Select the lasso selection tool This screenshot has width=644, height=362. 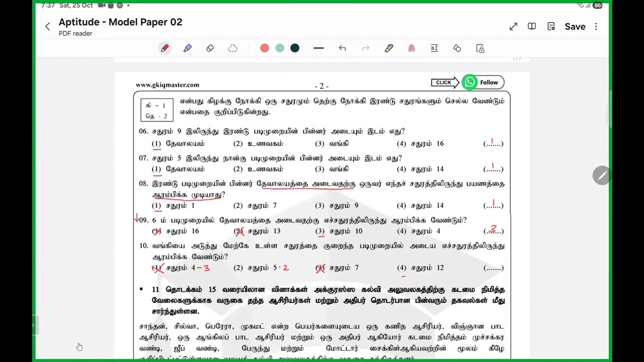point(232,48)
